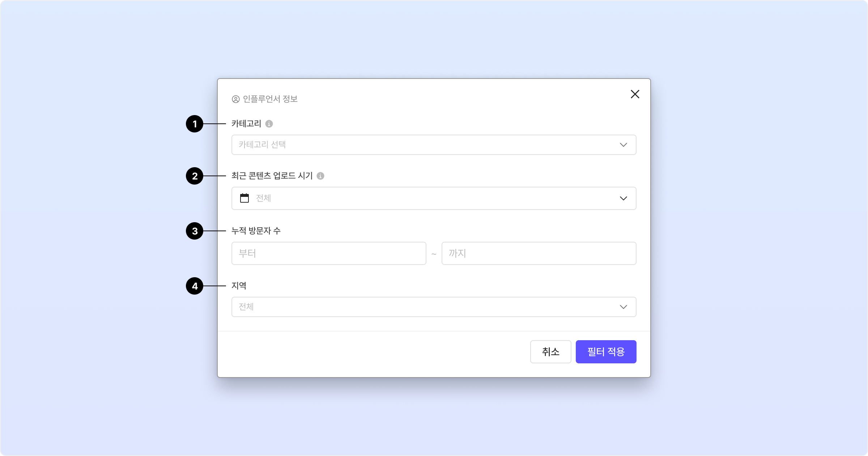Click annotation badge number 3
Viewport: 868px width, 456px height.
(x=195, y=231)
